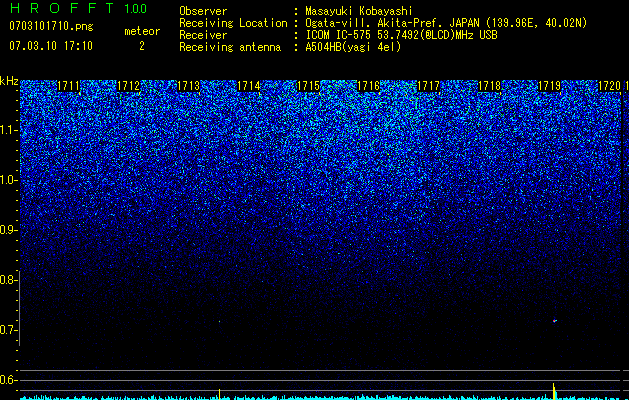Click the 1714 time marker
This screenshot has height=400, width=629.
(249, 86)
